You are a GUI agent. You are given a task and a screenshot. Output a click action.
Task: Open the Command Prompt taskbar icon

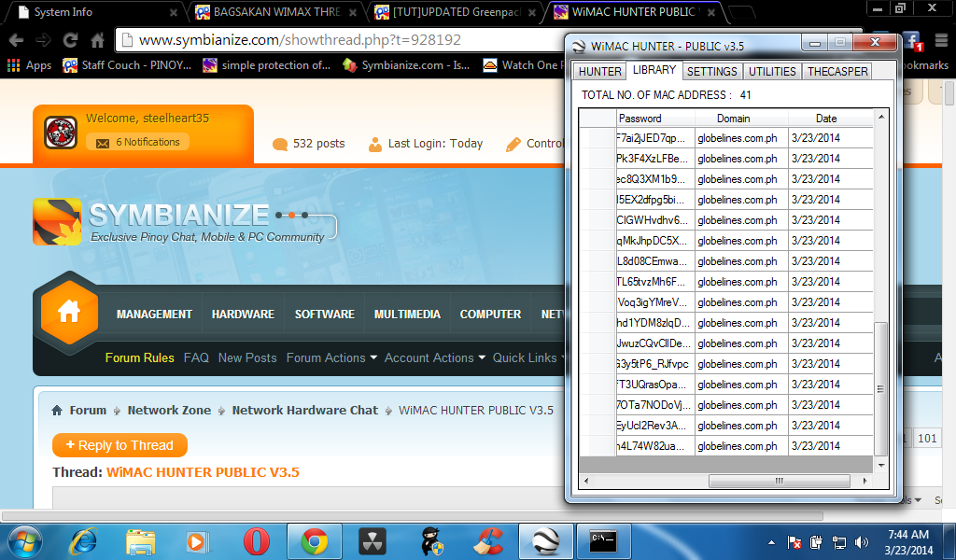(604, 541)
